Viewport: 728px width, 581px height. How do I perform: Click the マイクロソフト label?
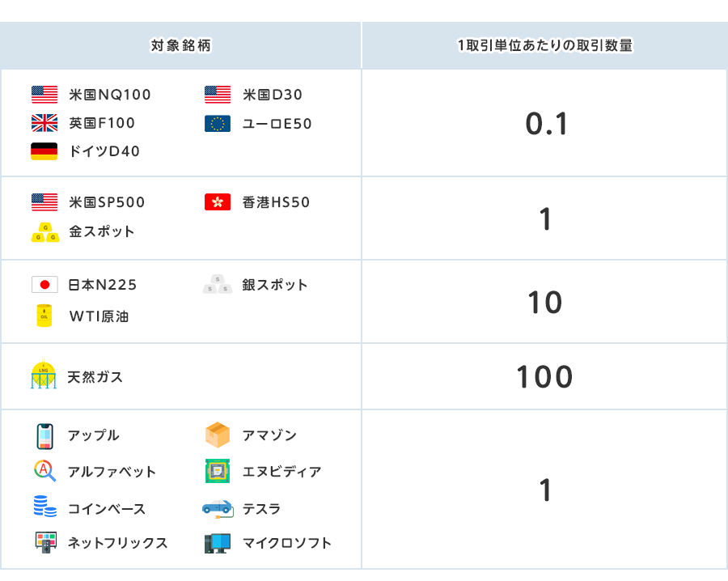(287, 543)
